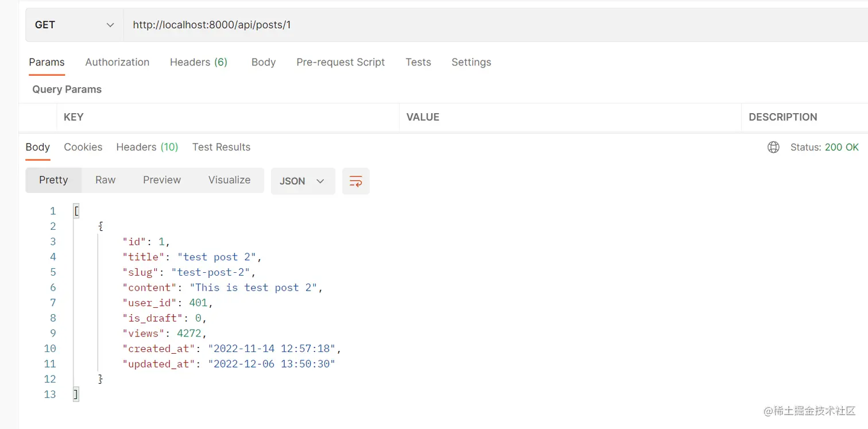This screenshot has height=429, width=868.
Task: Click the globe network information icon
Action: point(773,147)
